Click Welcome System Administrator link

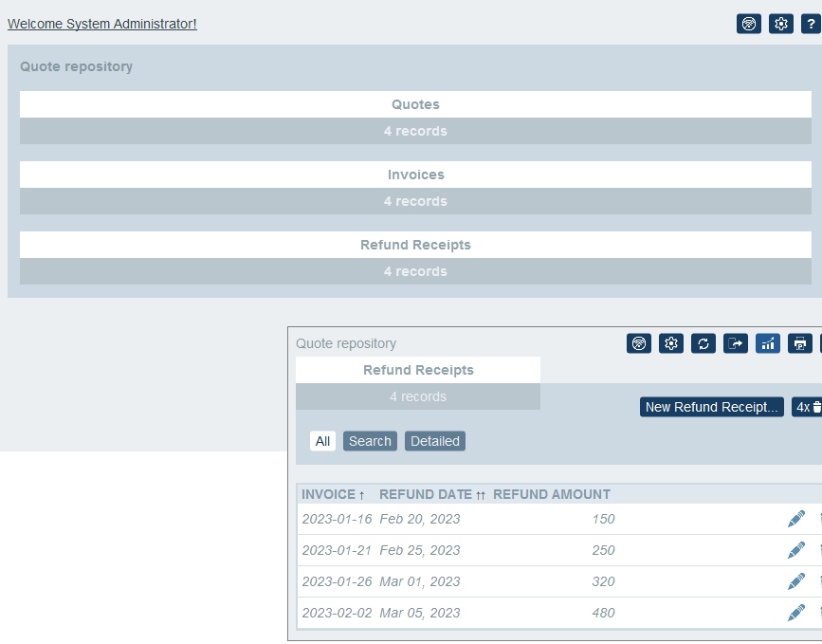102,24
